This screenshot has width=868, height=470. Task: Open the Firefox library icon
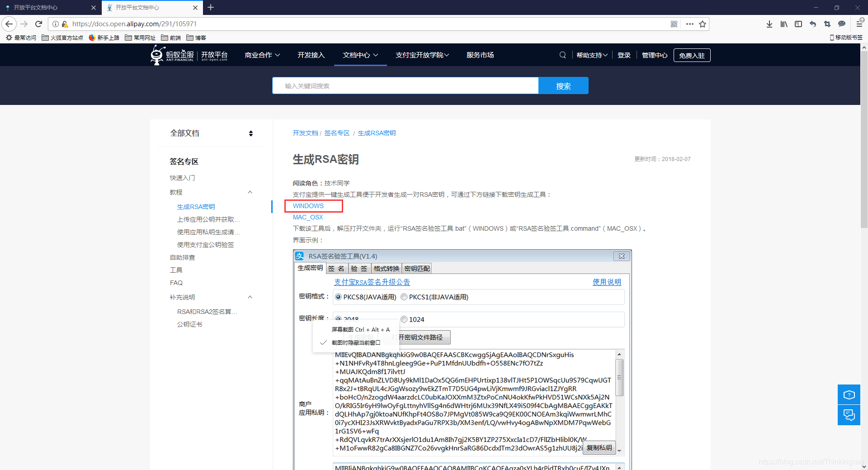pyautogui.click(x=784, y=24)
